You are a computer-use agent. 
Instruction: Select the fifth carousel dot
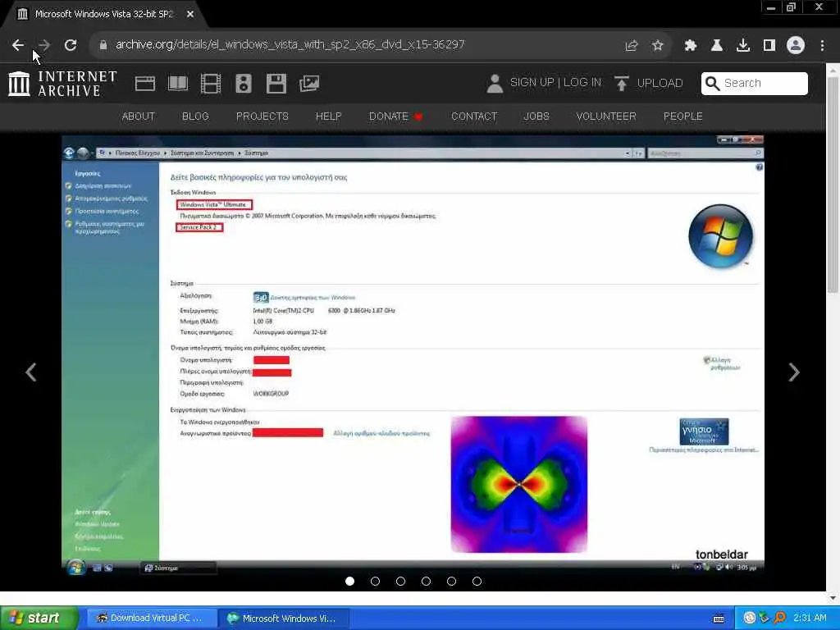coord(452,582)
